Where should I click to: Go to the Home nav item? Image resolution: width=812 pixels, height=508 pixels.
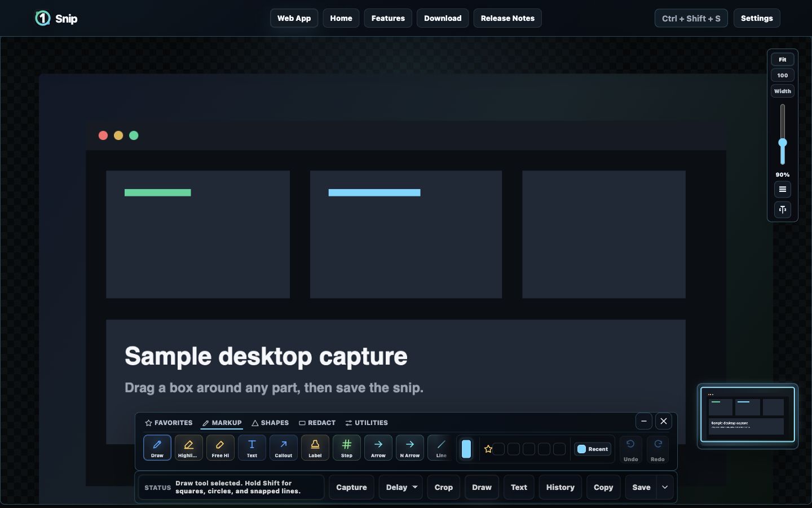[x=341, y=18]
